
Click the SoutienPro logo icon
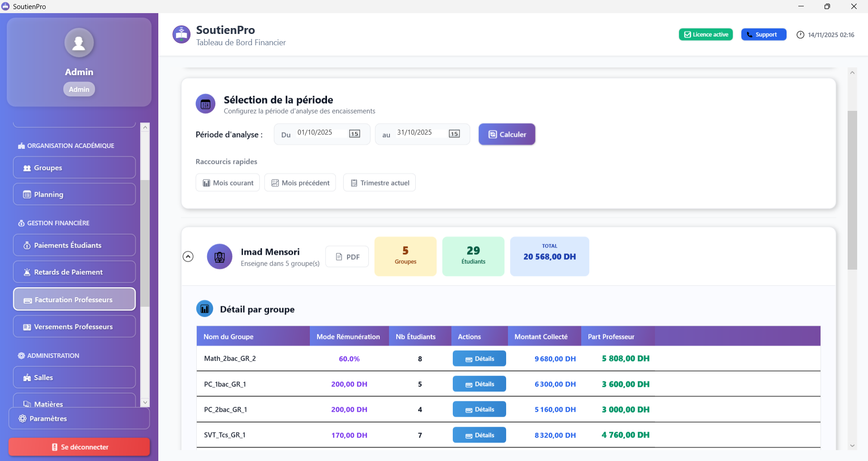coord(181,34)
